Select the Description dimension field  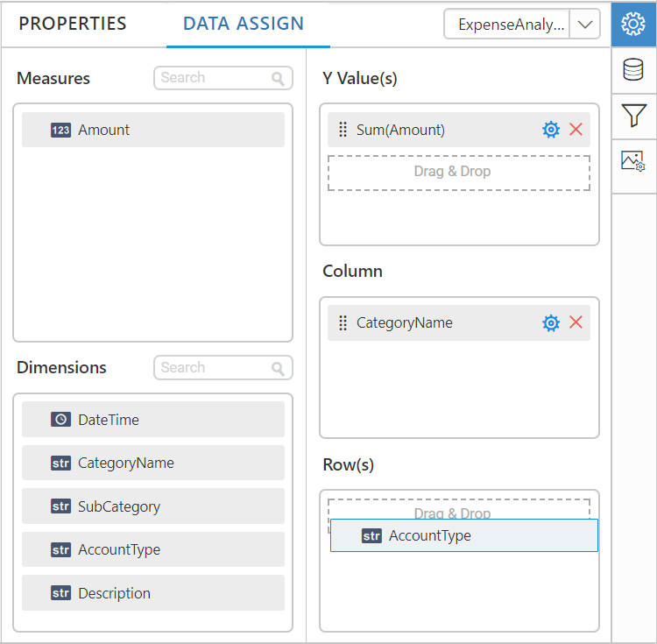coord(152,593)
